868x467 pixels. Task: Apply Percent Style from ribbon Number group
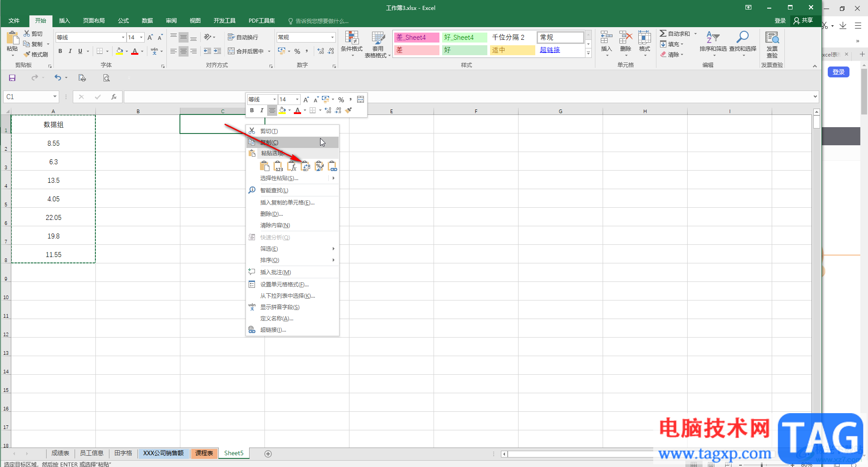pyautogui.click(x=297, y=51)
